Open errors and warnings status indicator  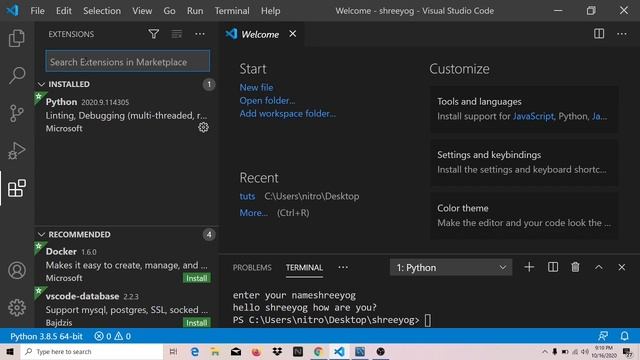(113, 336)
